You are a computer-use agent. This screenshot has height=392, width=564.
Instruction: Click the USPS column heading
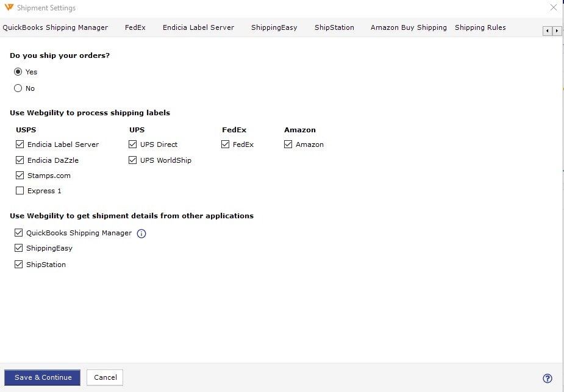point(26,130)
